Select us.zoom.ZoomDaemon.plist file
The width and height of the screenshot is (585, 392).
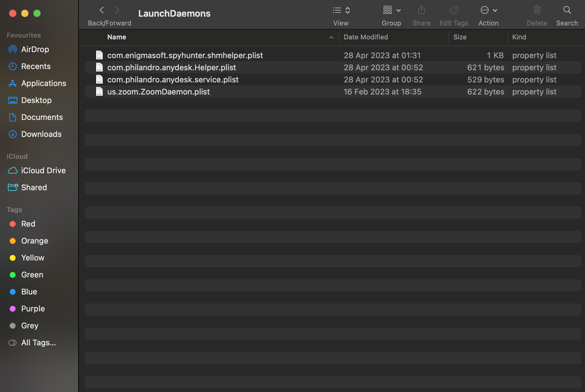pyautogui.click(x=158, y=92)
